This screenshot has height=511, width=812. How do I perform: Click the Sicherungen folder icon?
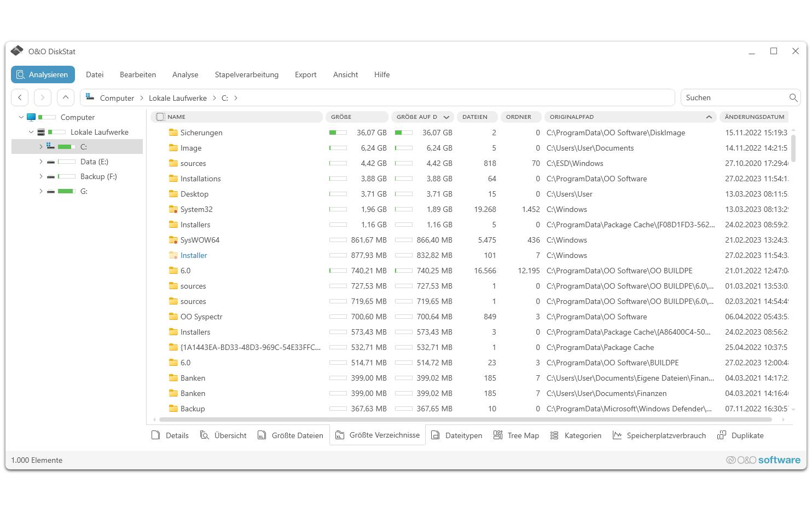tap(173, 133)
